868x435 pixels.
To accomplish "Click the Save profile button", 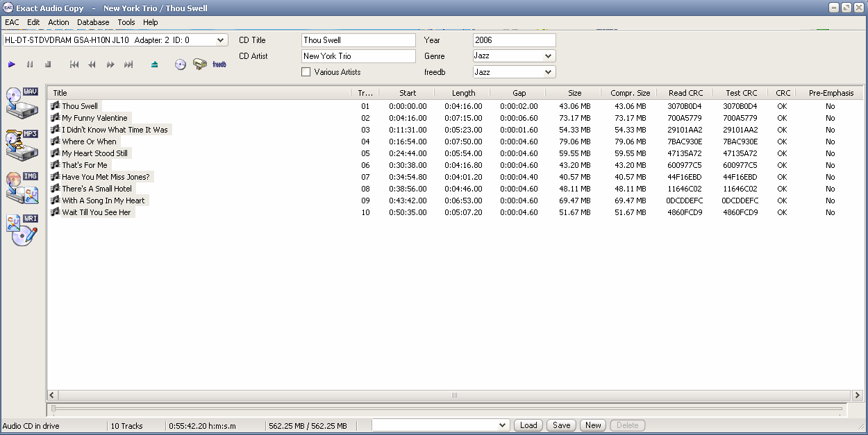I will [561, 425].
